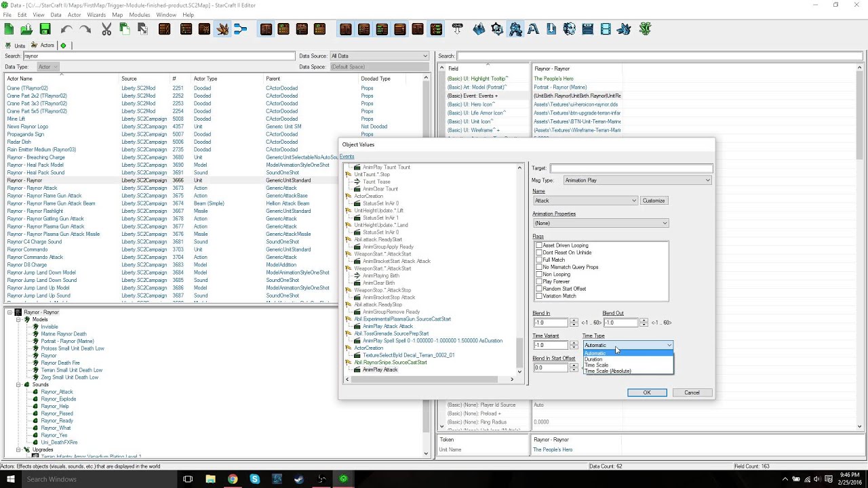The width and height of the screenshot is (868, 488).
Task: Open the Msg Type dropdown
Action: pos(637,180)
